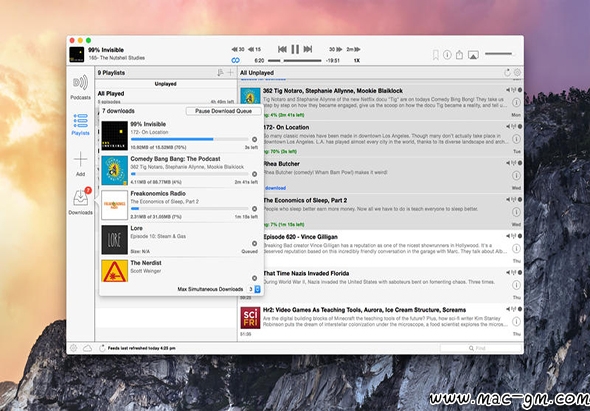Click the Comedy Bang Bang download artwork

115,170
